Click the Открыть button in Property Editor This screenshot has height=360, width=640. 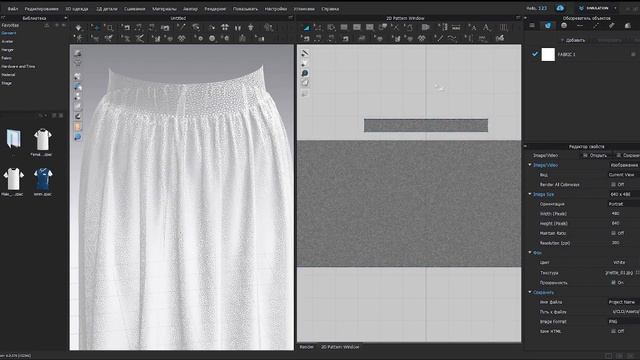(x=595, y=155)
